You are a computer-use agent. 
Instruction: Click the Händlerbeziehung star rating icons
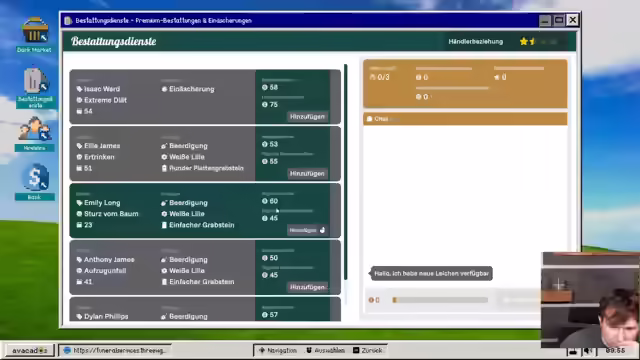click(538, 42)
